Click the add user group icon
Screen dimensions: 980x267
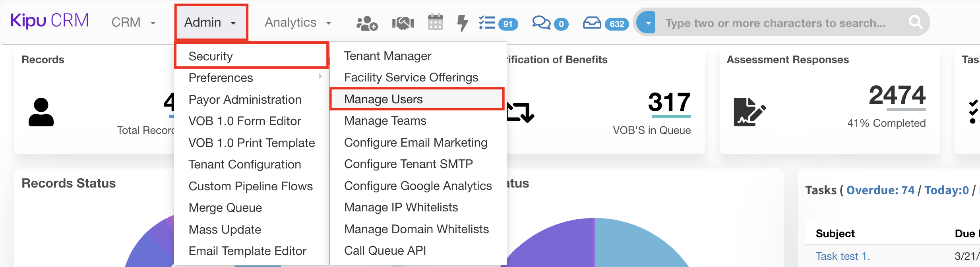(366, 23)
